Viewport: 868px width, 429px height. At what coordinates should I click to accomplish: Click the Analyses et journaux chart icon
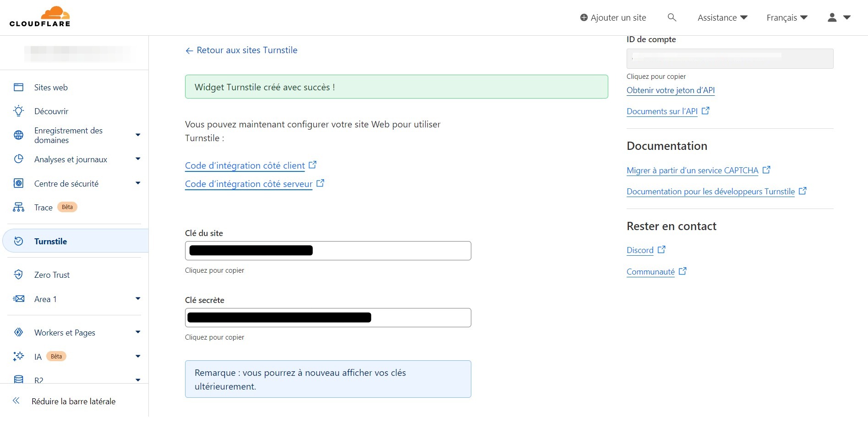click(18, 159)
